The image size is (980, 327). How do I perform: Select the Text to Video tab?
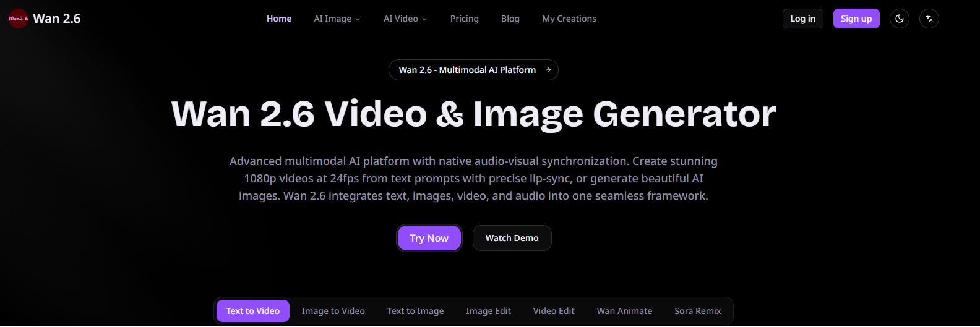point(252,311)
